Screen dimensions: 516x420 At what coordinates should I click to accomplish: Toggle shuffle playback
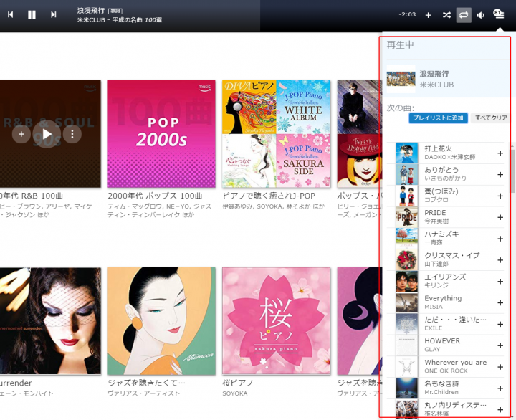point(446,15)
